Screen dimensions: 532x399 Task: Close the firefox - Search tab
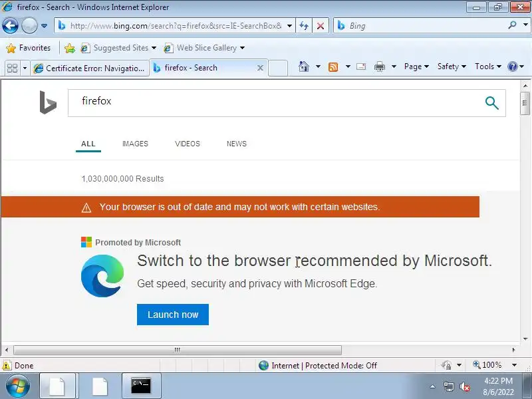[260, 68]
